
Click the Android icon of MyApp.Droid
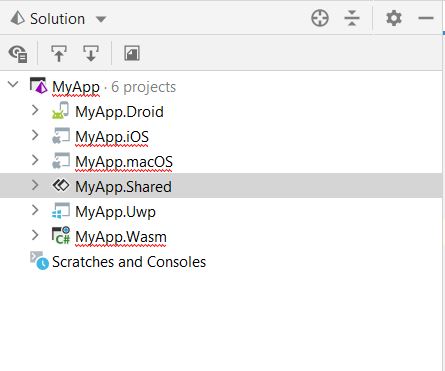[60, 111]
